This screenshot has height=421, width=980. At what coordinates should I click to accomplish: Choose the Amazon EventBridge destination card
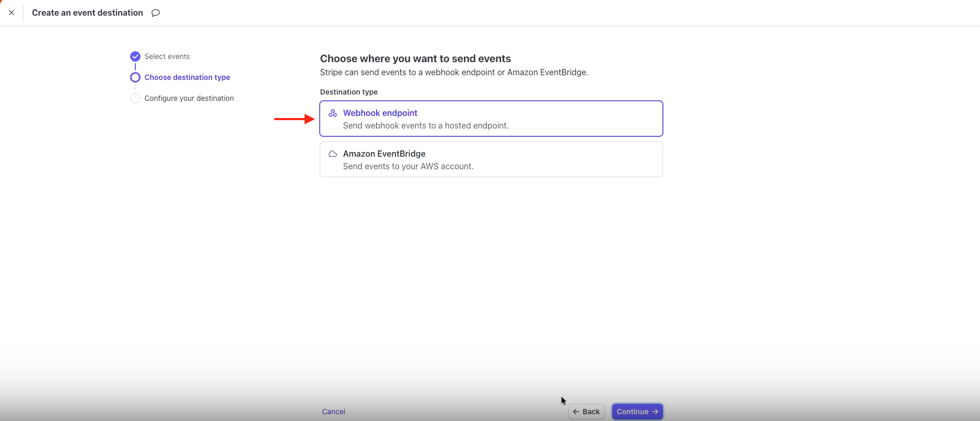(491, 159)
